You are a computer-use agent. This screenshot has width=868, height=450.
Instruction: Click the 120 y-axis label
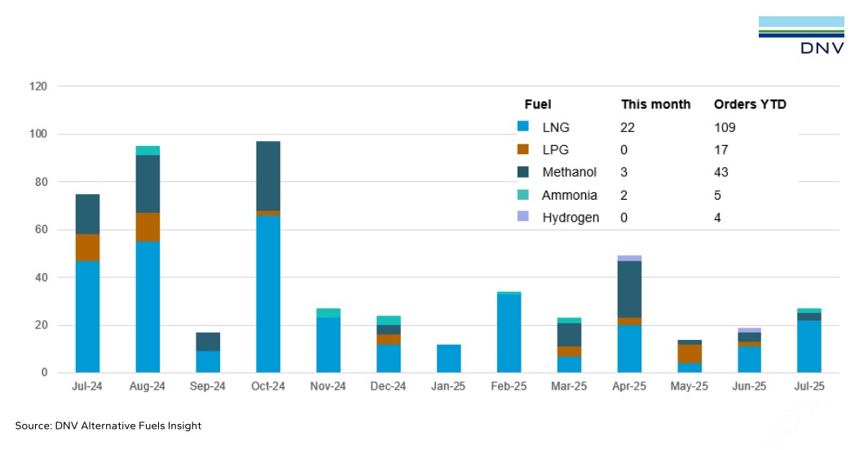[38, 86]
